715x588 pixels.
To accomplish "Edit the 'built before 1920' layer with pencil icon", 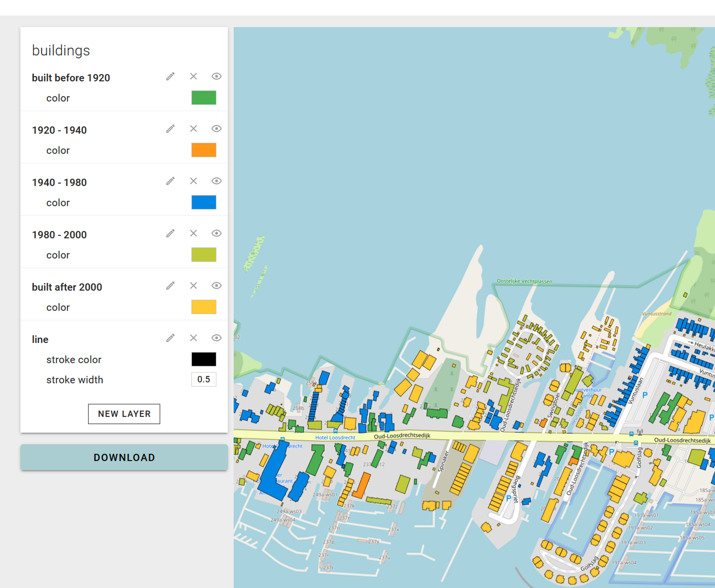I will (x=170, y=76).
